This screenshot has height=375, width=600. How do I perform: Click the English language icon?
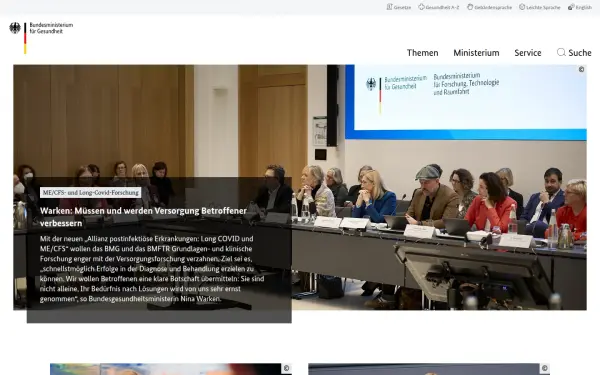(x=571, y=7)
